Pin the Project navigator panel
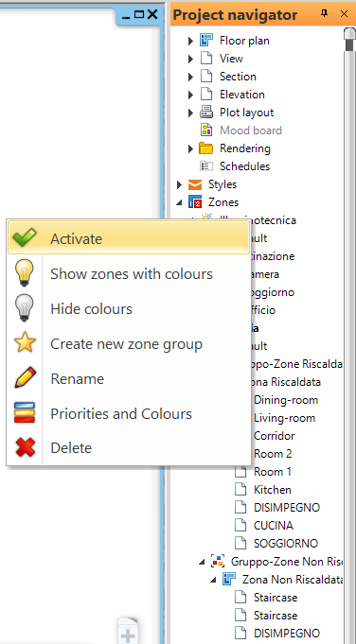 [x=325, y=14]
